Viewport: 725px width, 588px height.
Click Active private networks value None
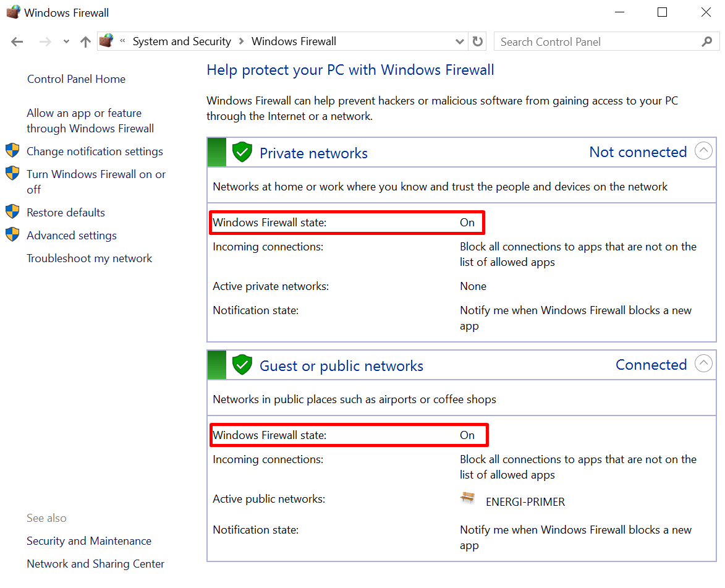click(x=473, y=286)
